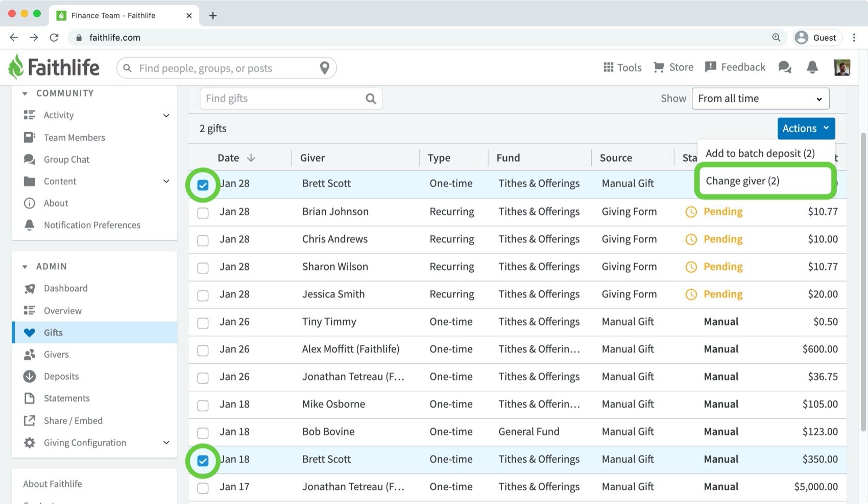Click the Find gifts magnifier icon
The height and width of the screenshot is (504, 868).
[371, 98]
